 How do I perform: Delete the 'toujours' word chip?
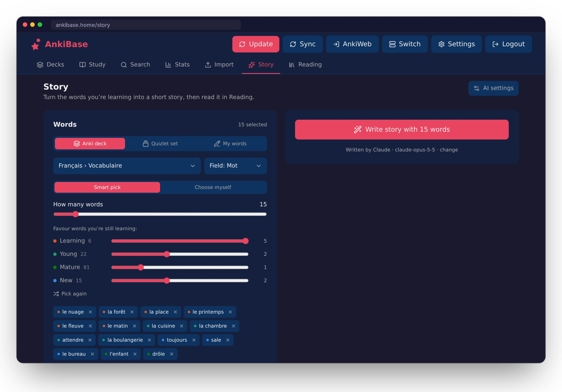(194, 340)
